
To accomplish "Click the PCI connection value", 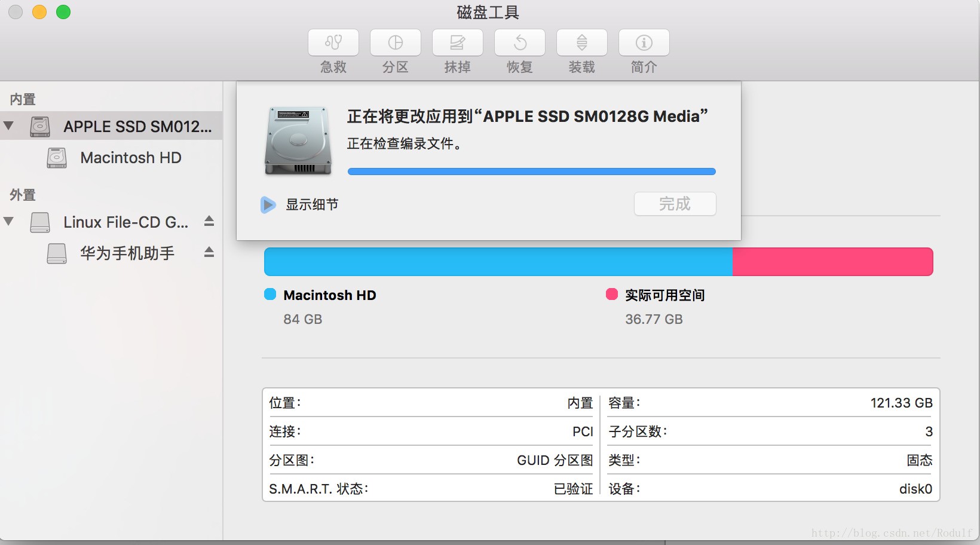I will coord(583,431).
